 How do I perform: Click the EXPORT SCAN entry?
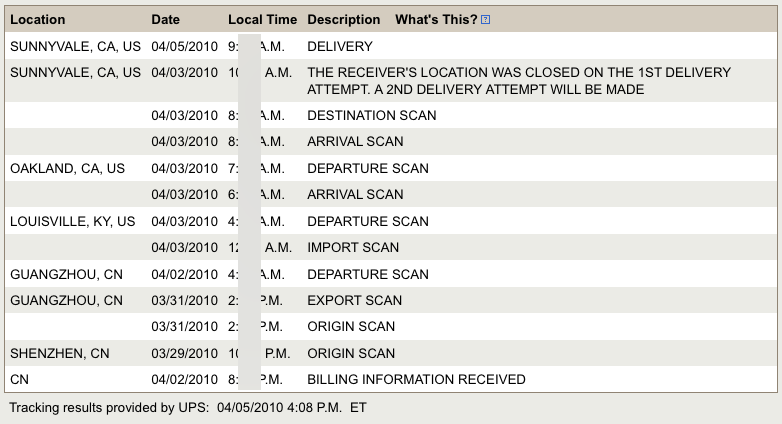click(355, 300)
